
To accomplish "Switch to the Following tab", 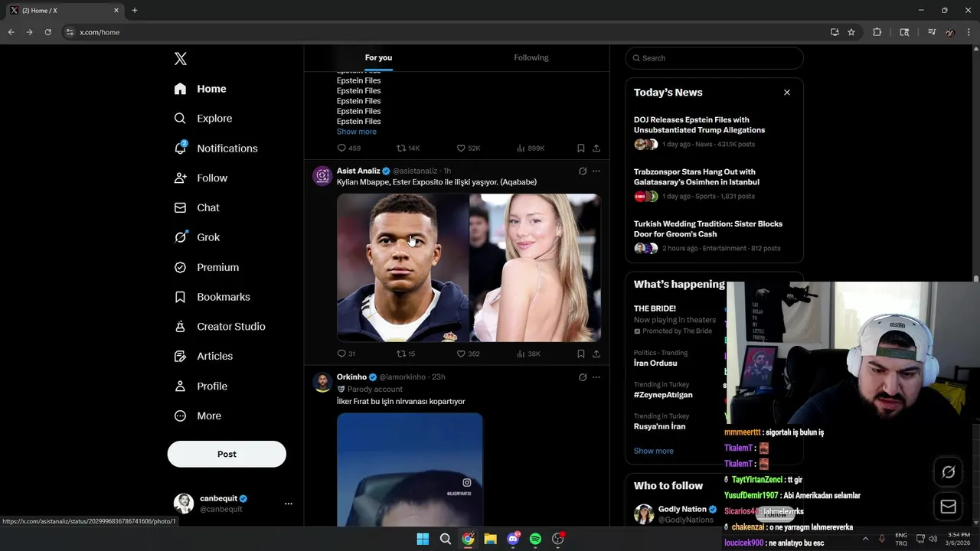I will tap(531, 58).
